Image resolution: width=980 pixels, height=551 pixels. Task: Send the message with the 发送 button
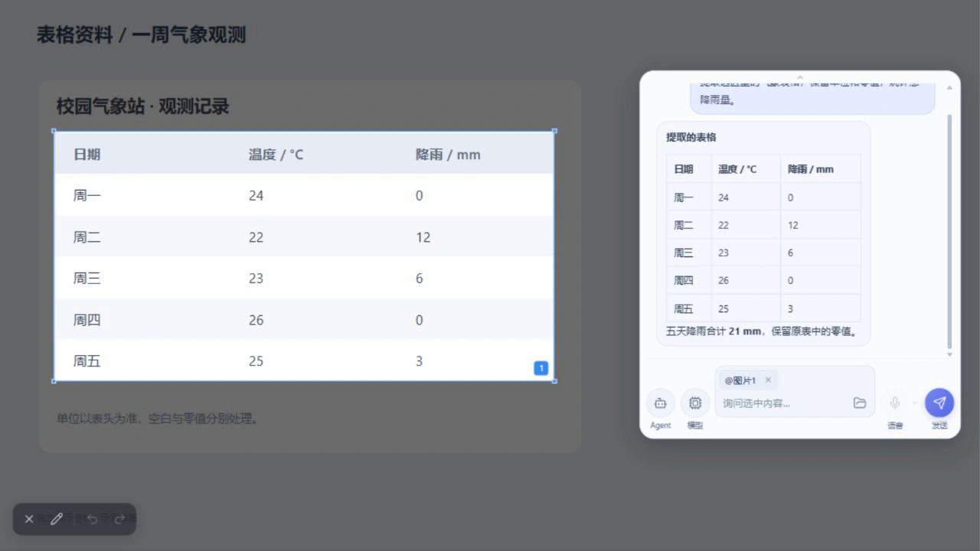939,403
